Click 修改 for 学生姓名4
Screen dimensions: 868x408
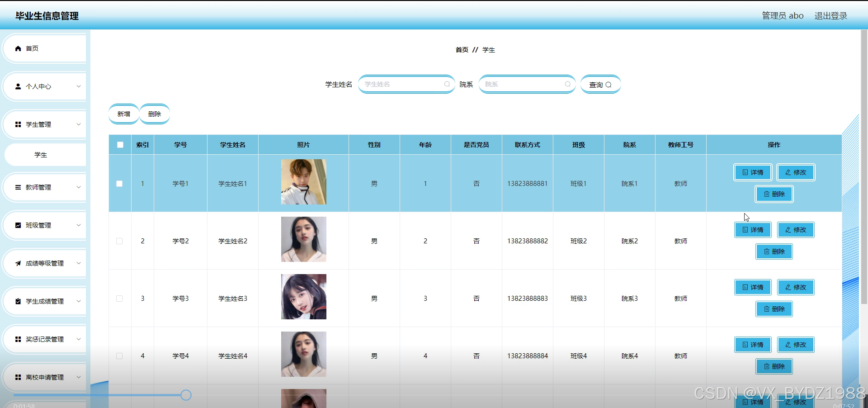point(796,345)
